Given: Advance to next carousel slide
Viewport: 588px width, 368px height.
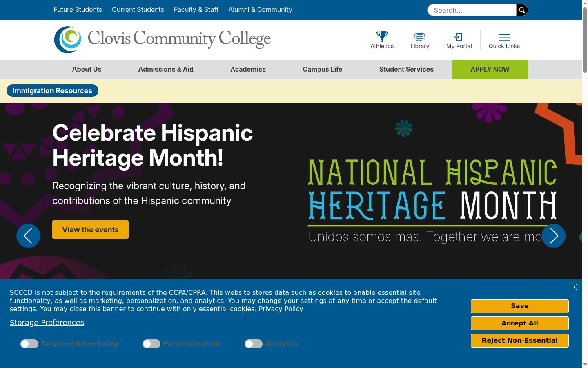Looking at the screenshot, I should pyautogui.click(x=554, y=236).
